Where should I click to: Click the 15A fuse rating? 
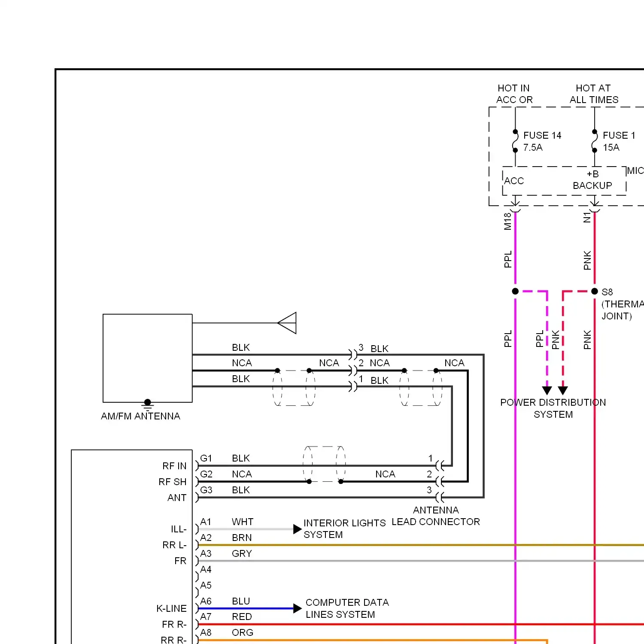point(611,147)
